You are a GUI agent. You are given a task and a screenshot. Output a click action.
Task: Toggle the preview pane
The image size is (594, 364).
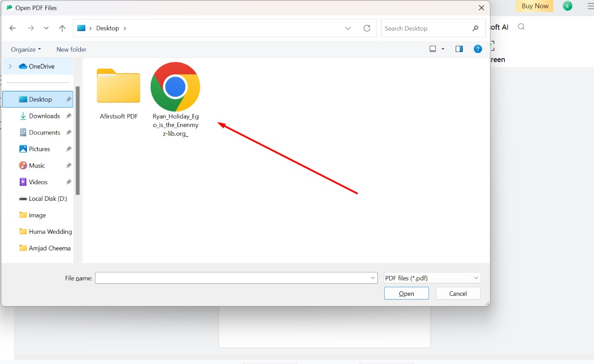[459, 49]
